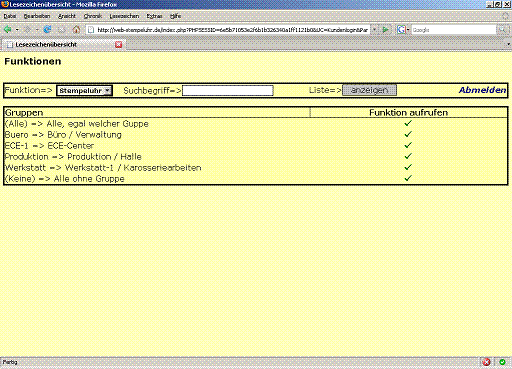Go to the home page icon
512x369 pixels.
point(76,30)
